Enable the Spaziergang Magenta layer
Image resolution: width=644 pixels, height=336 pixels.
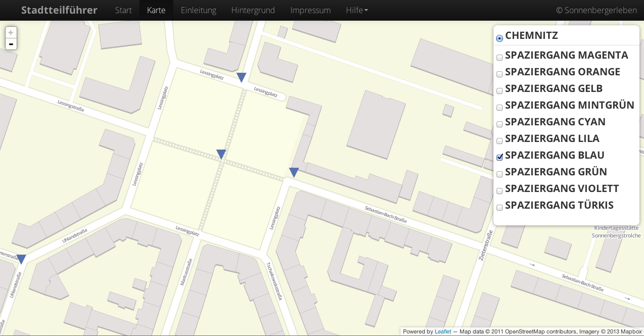[x=500, y=57]
